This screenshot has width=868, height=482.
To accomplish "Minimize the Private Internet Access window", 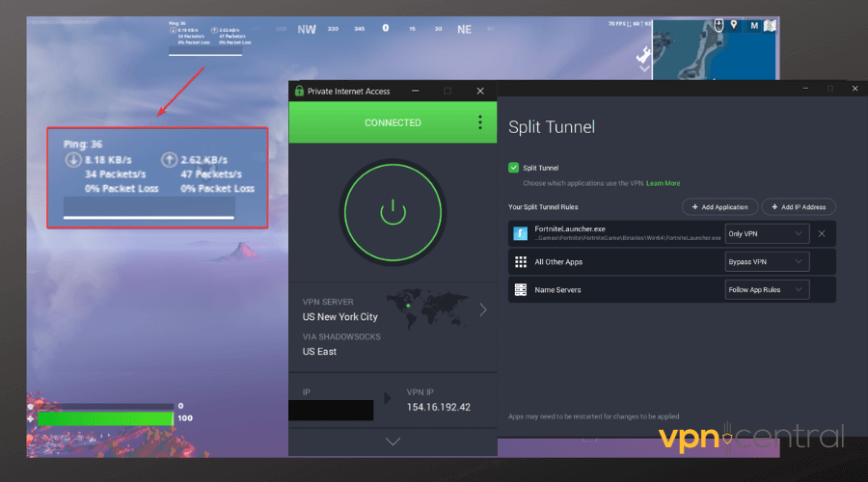I will tap(415, 91).
